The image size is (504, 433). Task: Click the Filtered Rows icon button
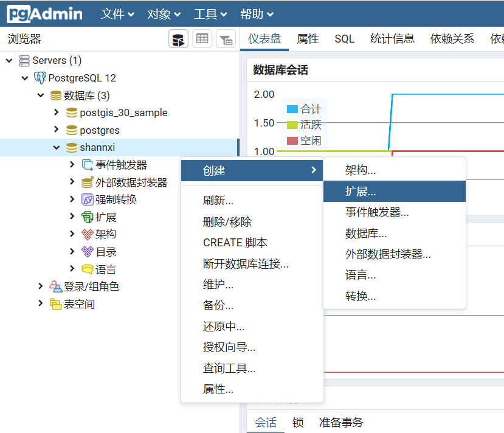pos(226,39)
